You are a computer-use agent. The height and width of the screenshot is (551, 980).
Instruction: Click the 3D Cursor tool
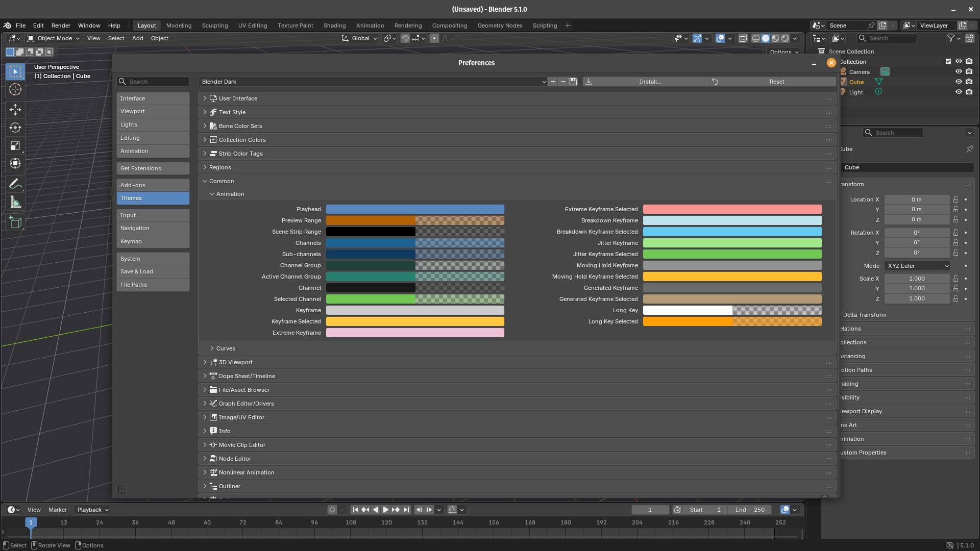[x=15, y=89]
